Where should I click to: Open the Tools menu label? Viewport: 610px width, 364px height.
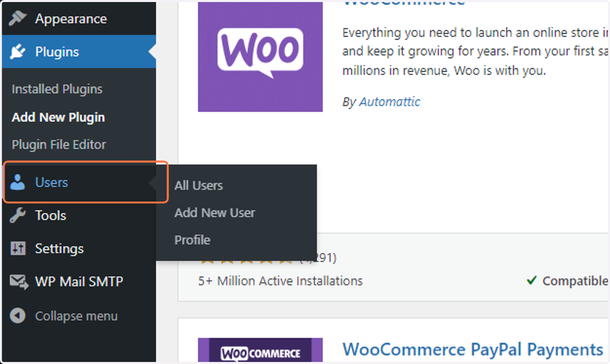(x=50, y=215)
